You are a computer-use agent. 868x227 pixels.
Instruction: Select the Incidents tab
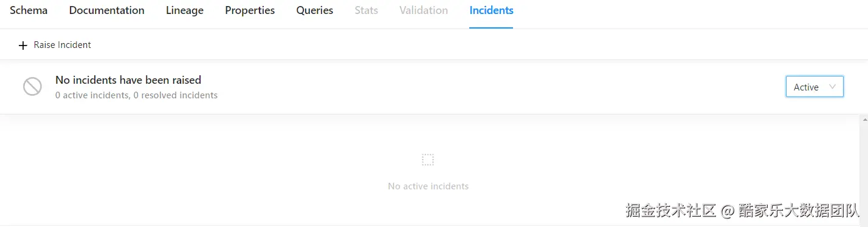click(491, 10)
